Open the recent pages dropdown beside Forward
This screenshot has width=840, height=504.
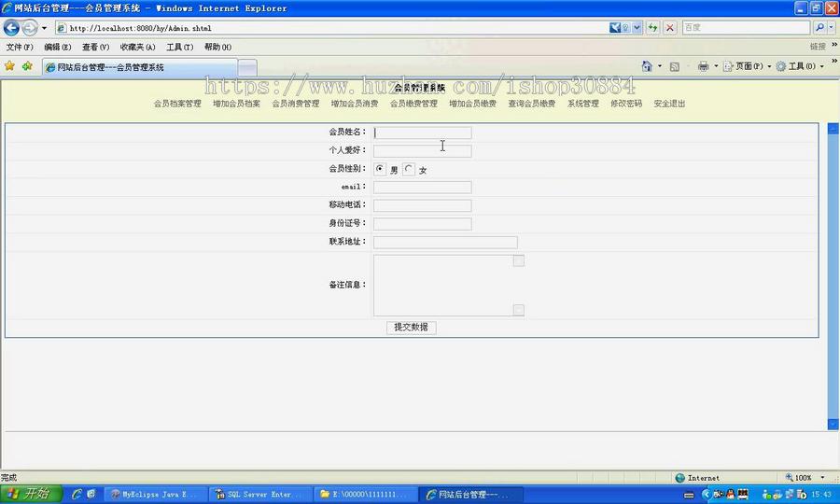coord(44,28)
